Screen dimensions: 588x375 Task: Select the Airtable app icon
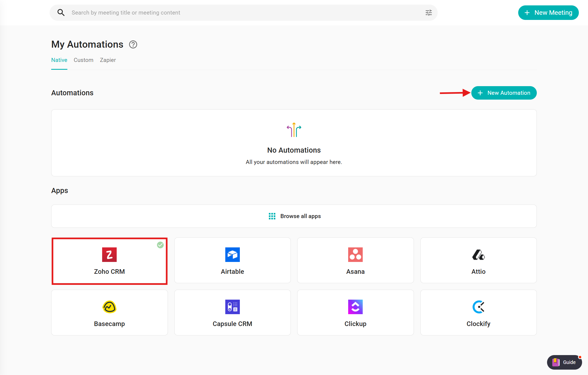point(232,254)
